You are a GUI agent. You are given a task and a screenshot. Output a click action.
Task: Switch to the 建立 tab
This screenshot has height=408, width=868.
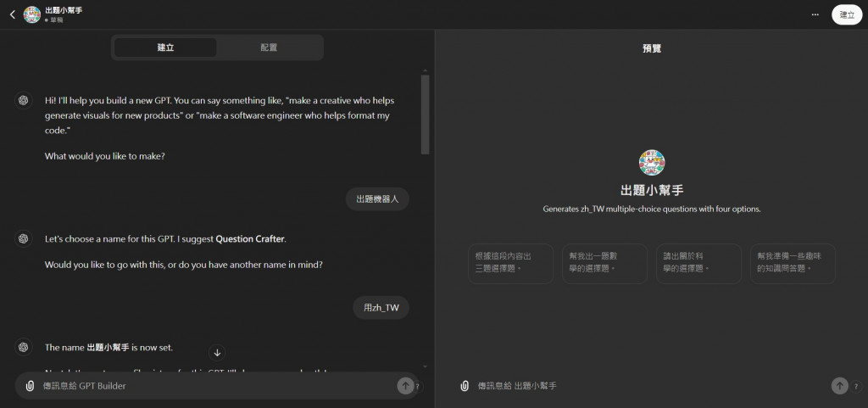click(x=165, y=48)
